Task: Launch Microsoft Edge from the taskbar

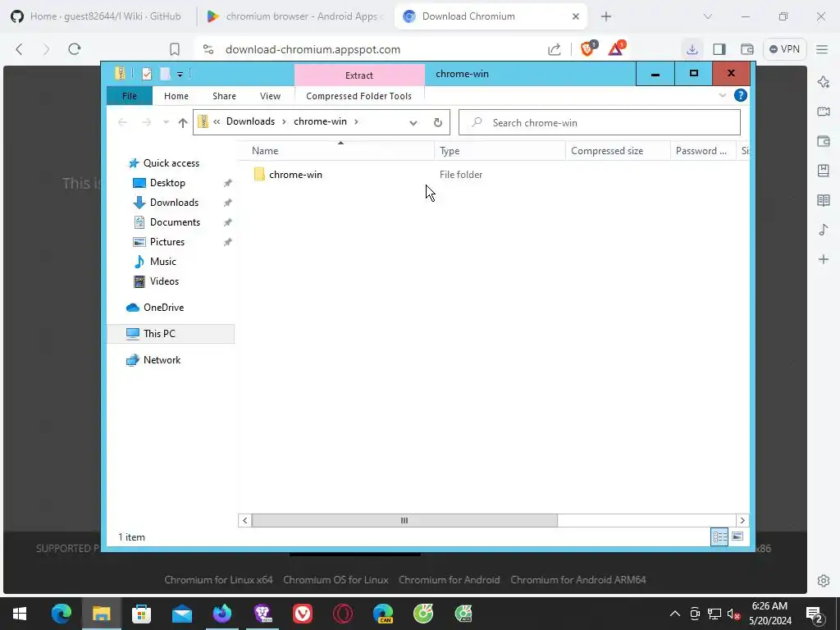Action: tap(61, 614)
